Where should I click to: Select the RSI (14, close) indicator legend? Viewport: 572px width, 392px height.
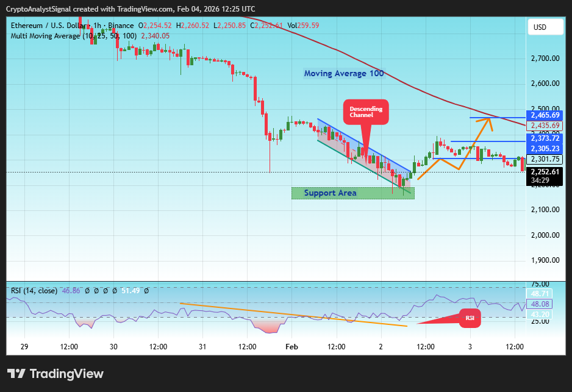pos(34,291)
